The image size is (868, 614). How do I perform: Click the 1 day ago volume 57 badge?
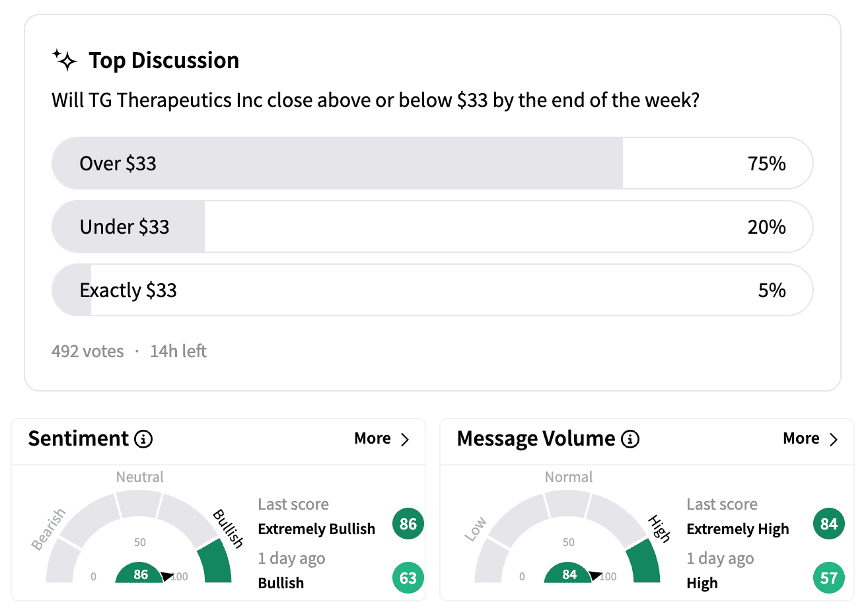click(829, 578)
